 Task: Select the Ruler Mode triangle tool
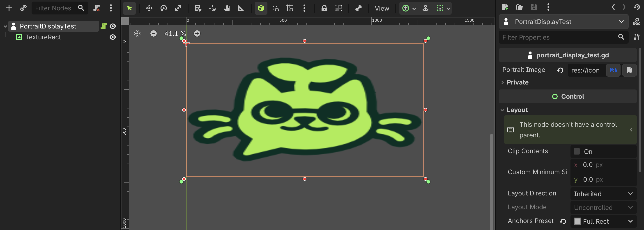pyautogui.click(x=241, y=8)
